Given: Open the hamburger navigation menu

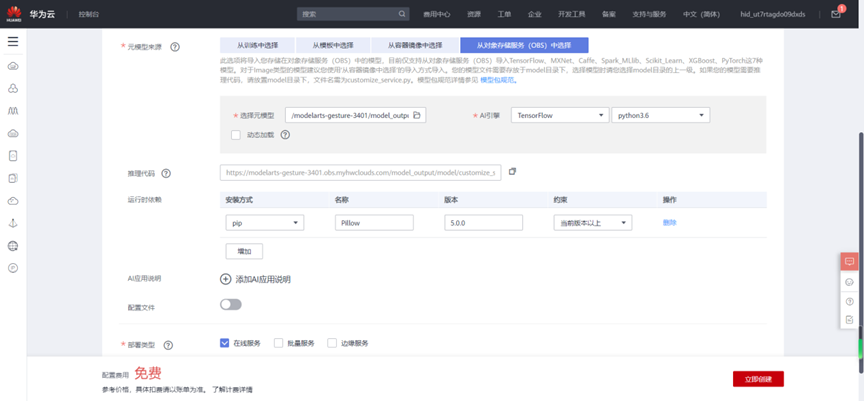Looking at the screenshot, I should 13,42.
